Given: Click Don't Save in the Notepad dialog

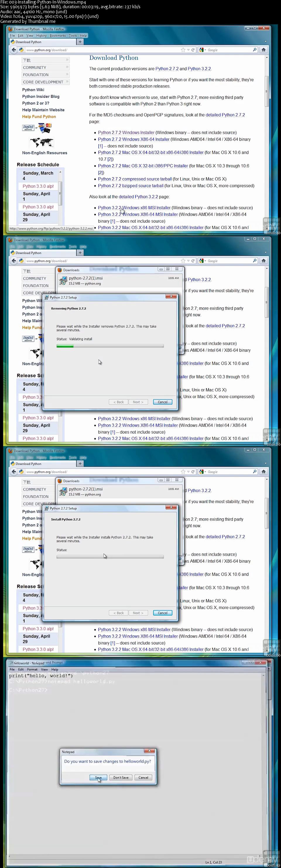Looking at the screenshot, I should pyautogui.click(x=121, y=777).
